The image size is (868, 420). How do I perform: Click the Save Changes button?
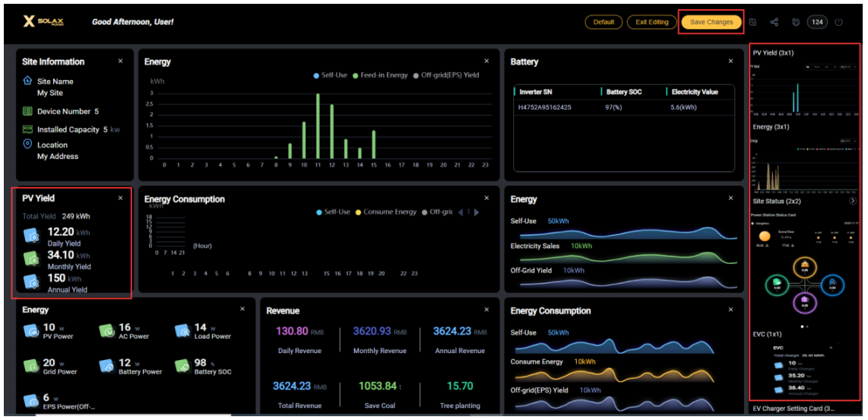coord(711,22)
